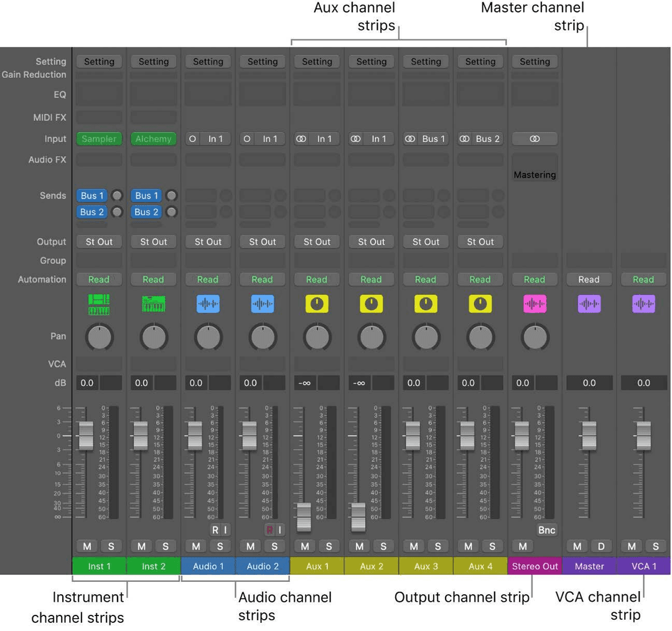This screenshot has width=672, height=631.
Task: Toggle stereo format button on Aux 4 input
Action: (465, 139)
